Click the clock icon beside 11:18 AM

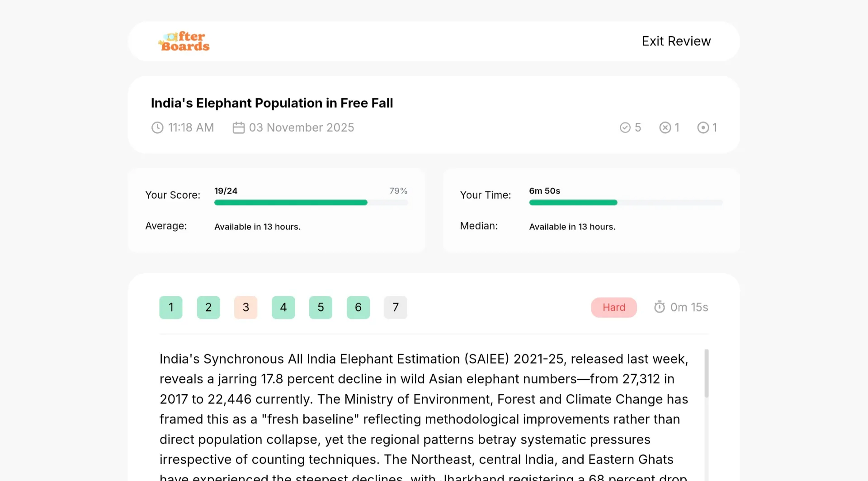157,128
